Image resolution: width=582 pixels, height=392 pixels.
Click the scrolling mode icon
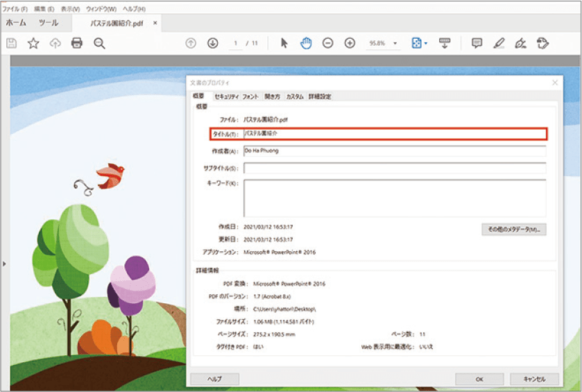pos(445,43)
